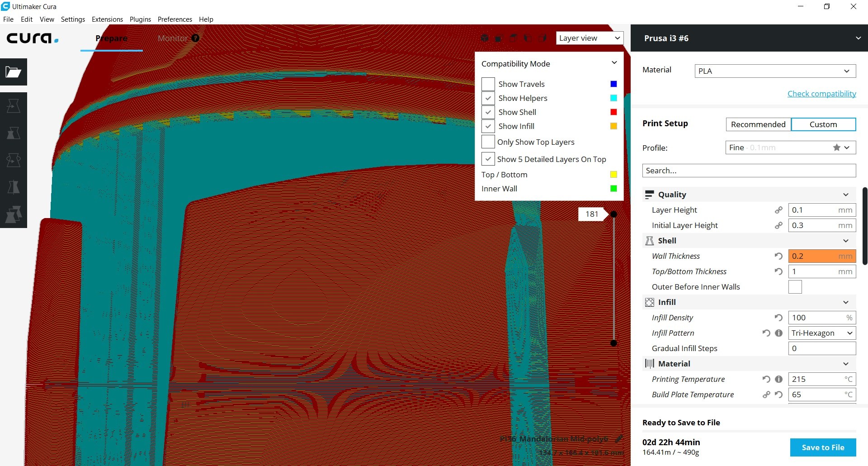The image size is (868, 466).
Task: Click the Printing Temperature info icon
Action: tap(778, 379)
